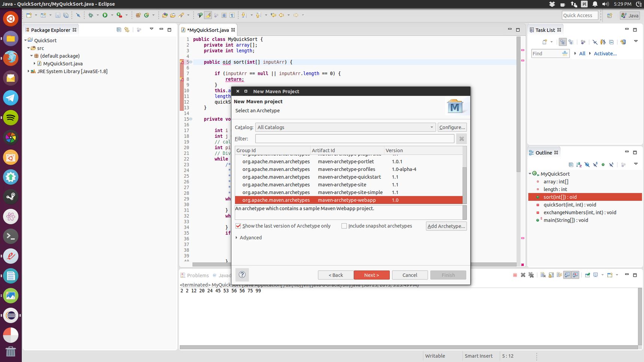Open Package Explorer view menu triangle

152,29
